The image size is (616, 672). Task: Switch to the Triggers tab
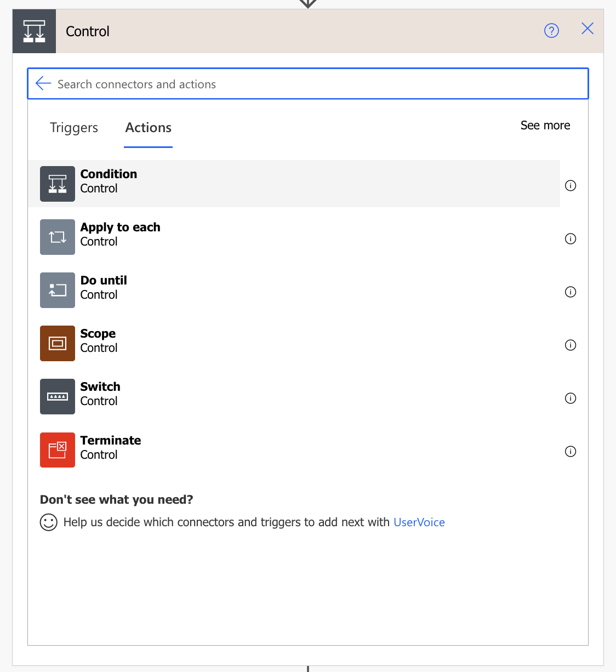[x=74, y=128]
